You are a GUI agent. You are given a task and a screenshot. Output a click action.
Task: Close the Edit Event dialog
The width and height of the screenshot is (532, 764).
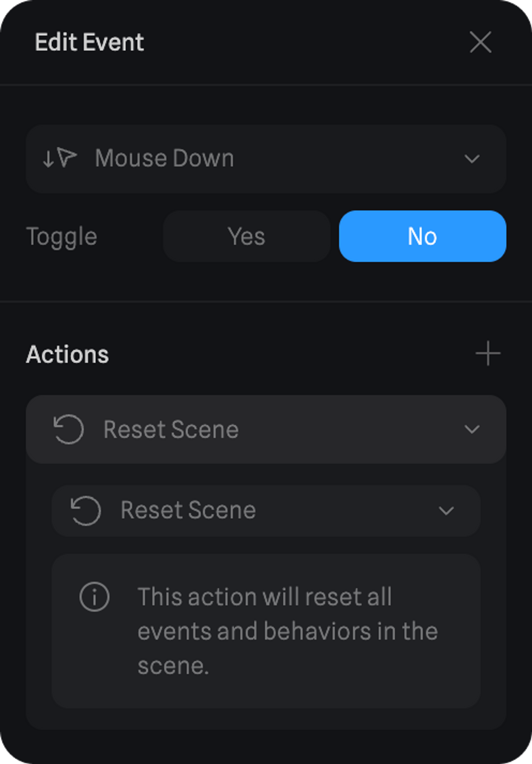[480, 42]
